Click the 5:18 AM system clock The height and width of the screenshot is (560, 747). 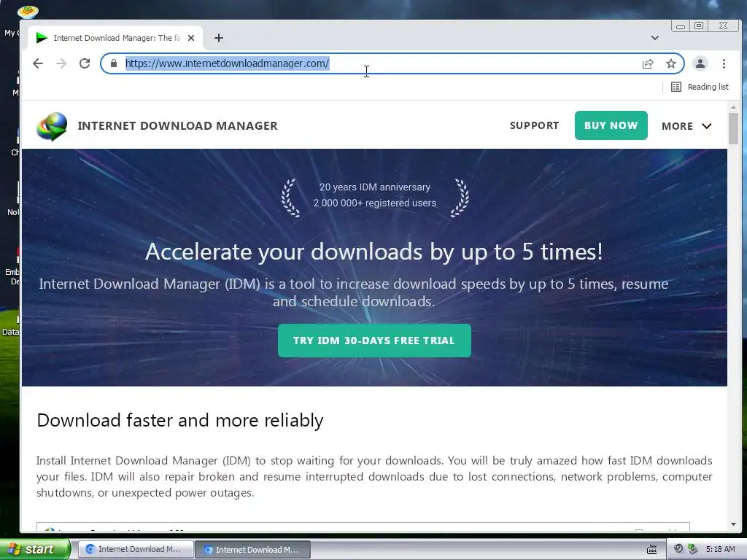tap(720, 549)
